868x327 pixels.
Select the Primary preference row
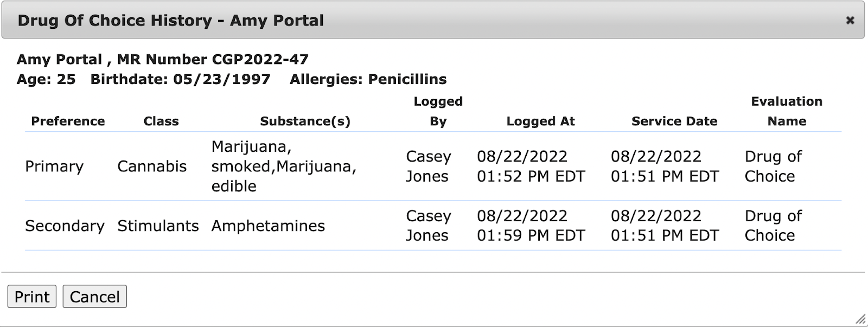point(54,166)
